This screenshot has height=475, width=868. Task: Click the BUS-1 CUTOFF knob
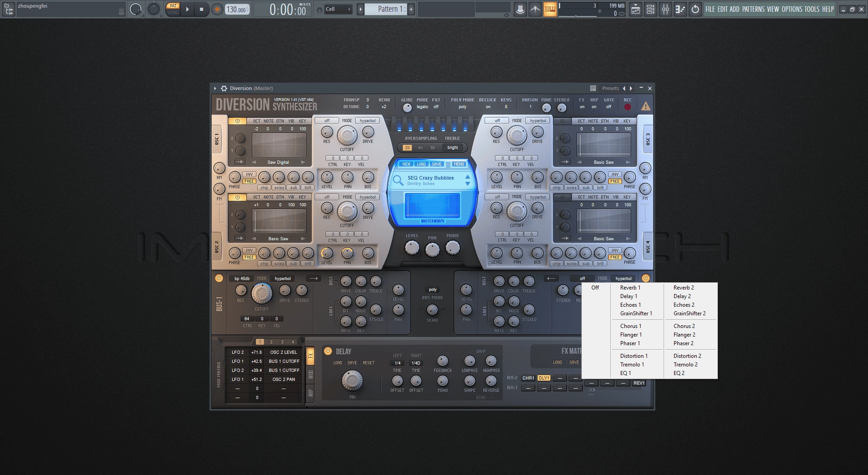coord(262,294)
